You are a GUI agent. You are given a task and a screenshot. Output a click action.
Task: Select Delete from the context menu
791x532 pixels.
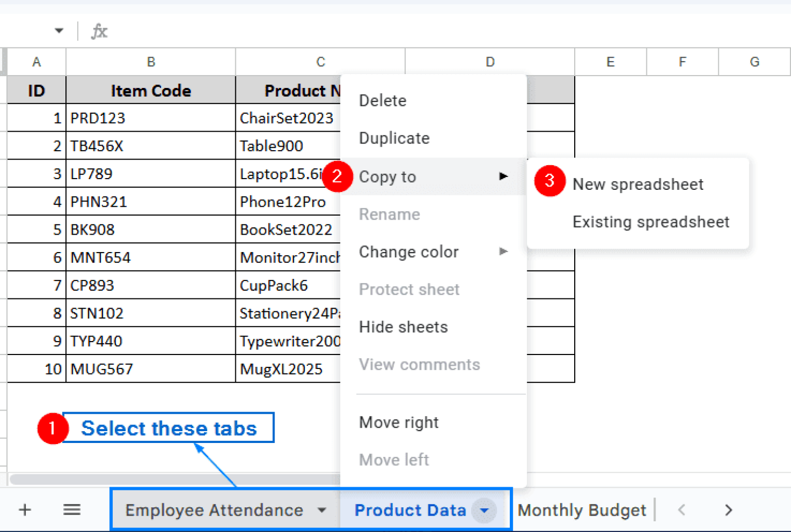point(382,100)
